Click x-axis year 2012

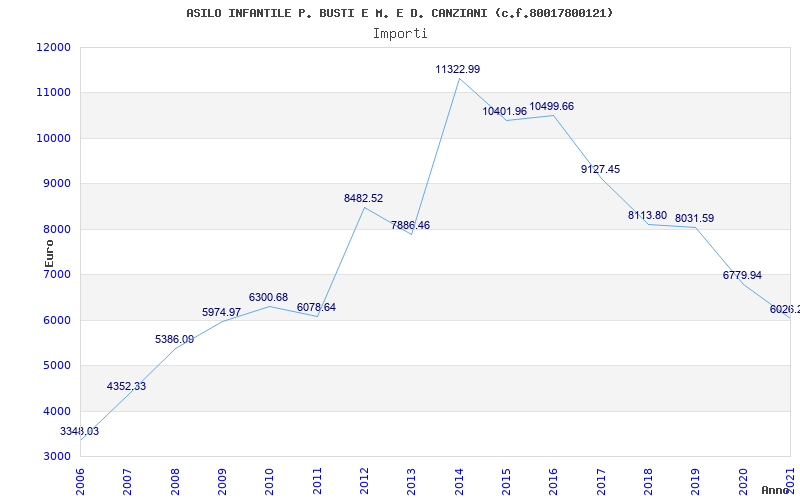[x=364, y=482]
